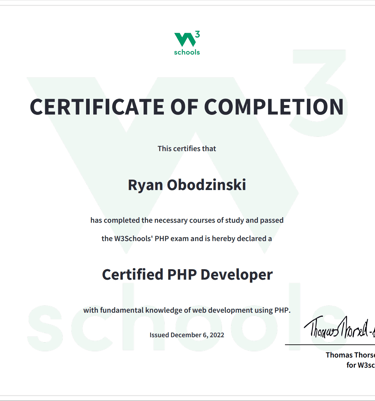Click the handwritten Thomas signature
375x401 pixels.
coord(339,327)
